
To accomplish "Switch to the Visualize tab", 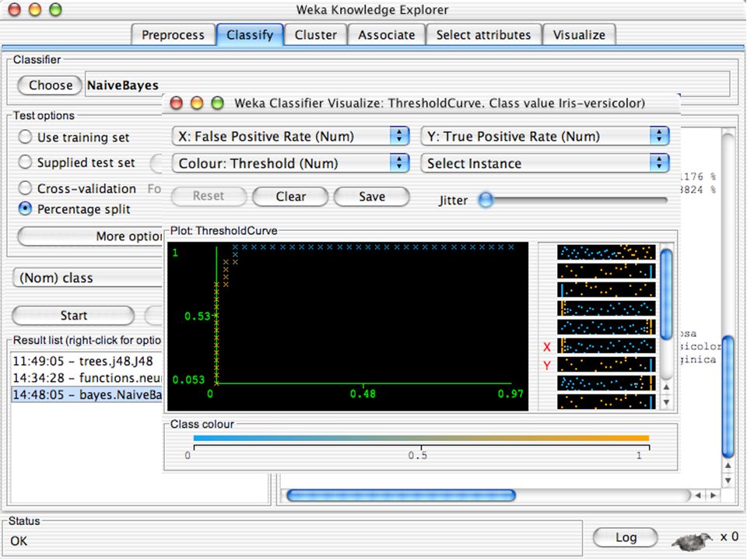I will [579, 35].
